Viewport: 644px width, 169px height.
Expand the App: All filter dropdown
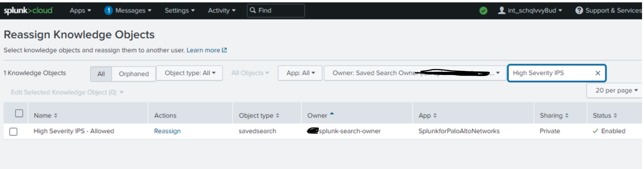300,73
